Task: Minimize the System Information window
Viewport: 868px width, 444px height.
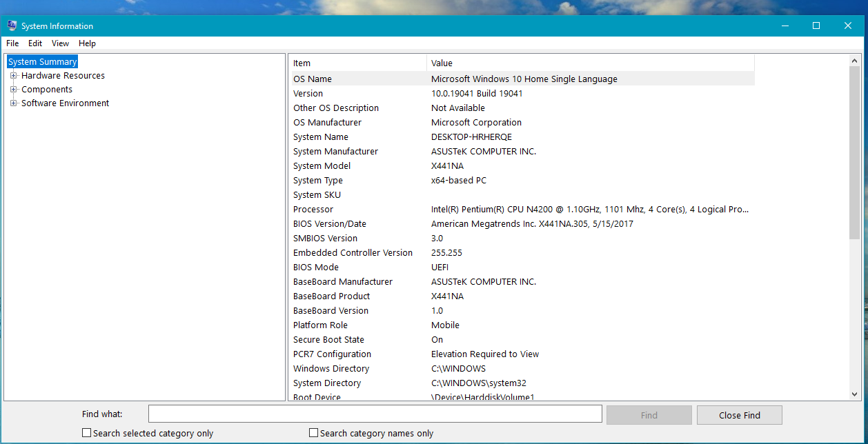Action: 785,26
